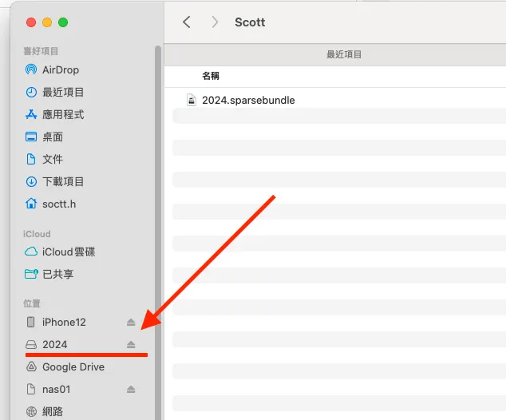Click the cloud icon for iCloud雲碟
The image size is (506, 420).
coord(31,252)
